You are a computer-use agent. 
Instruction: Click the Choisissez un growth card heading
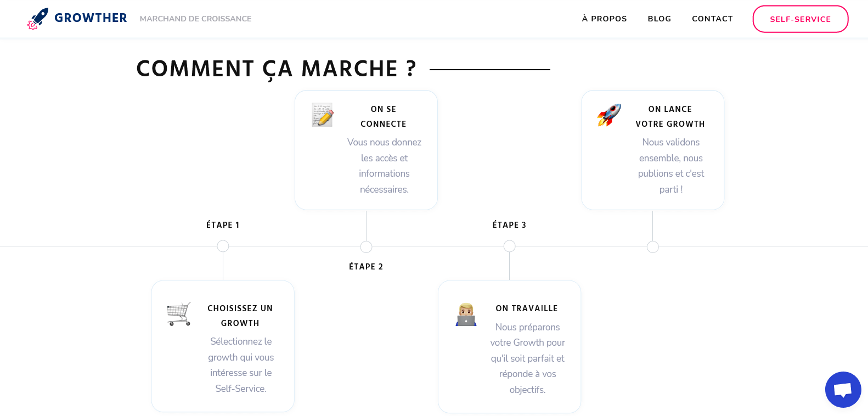[240, 316]
